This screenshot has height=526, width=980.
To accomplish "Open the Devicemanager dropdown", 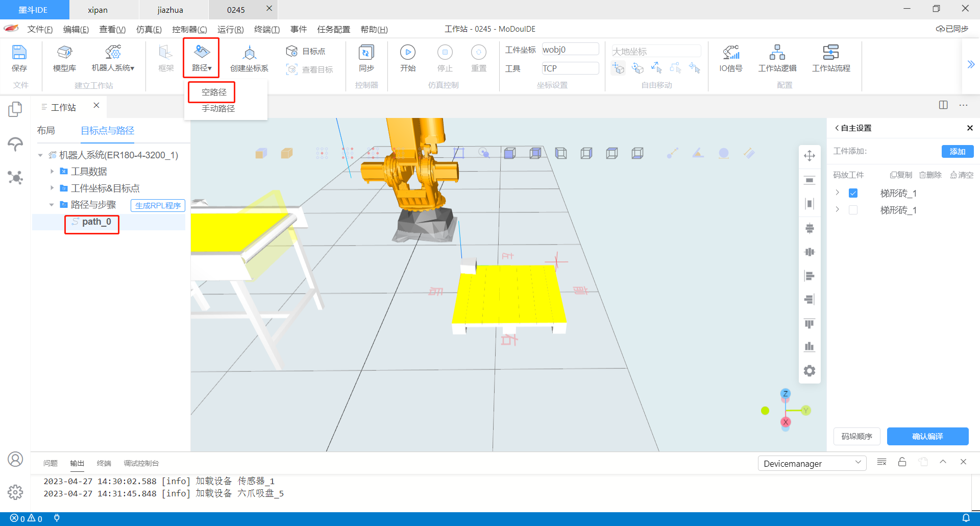I will click(x=812, y=463).
